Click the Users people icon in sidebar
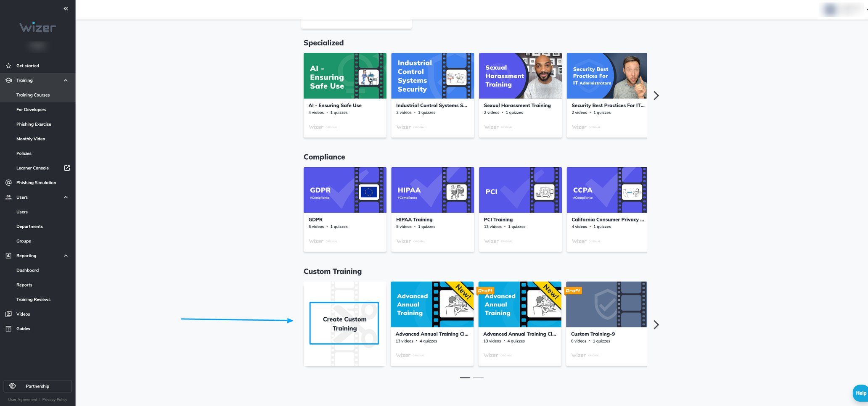Screen dimensions: 868x406 [8, 197]
